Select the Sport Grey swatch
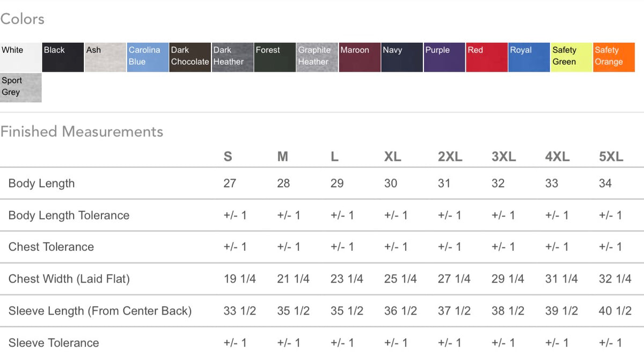Screen dimensions: 644x364 20,87
